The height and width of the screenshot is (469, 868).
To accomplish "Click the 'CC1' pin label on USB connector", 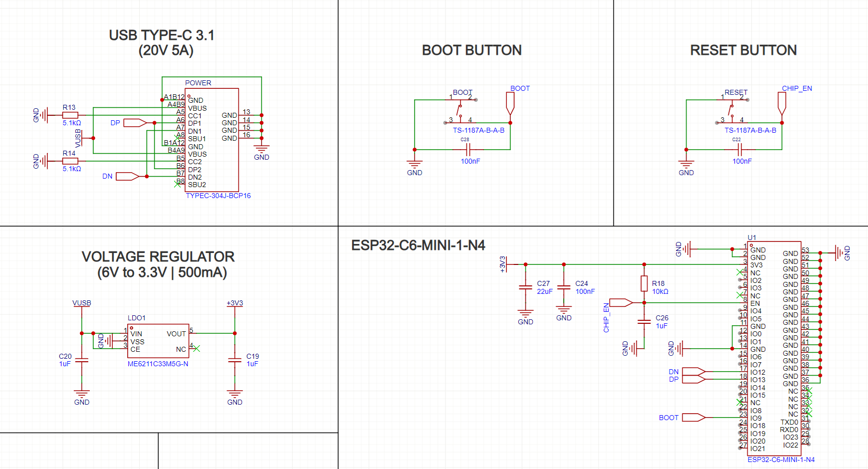I will pos(195,116).
